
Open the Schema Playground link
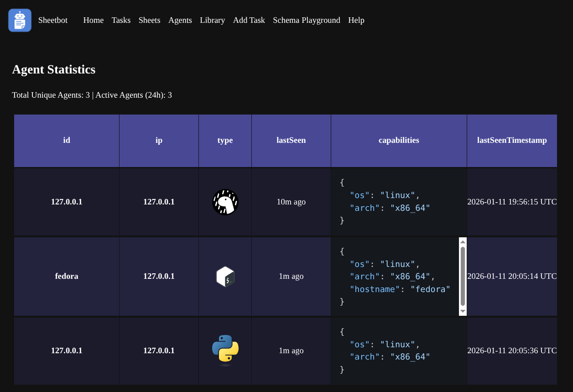[306, 20]
